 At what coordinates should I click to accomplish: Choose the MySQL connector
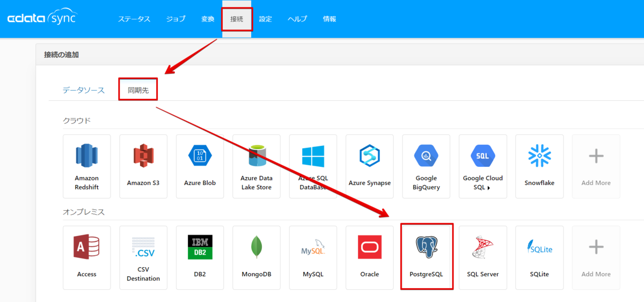coord(313,257)
